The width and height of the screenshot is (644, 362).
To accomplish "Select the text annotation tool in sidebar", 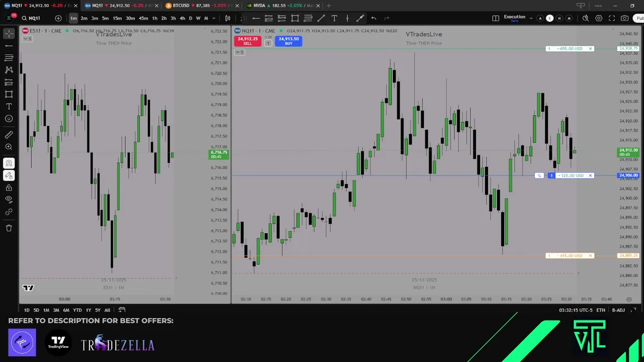I will click(x=9, y=107).
